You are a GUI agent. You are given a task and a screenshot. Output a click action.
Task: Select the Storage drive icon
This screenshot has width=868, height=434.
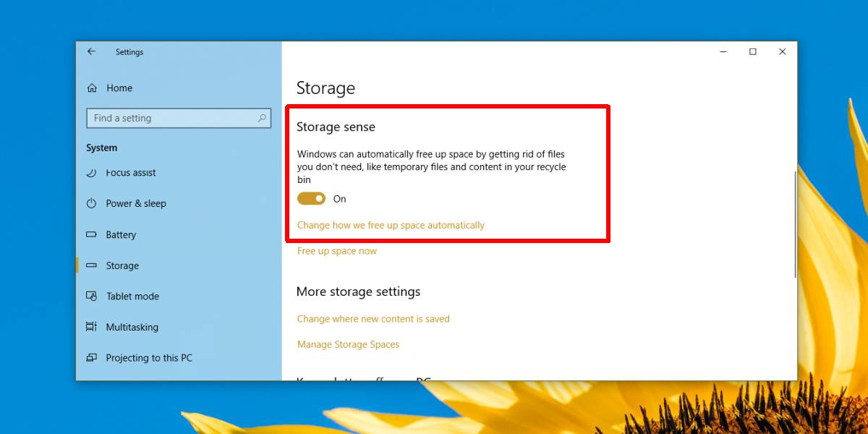tap(91, 265)
